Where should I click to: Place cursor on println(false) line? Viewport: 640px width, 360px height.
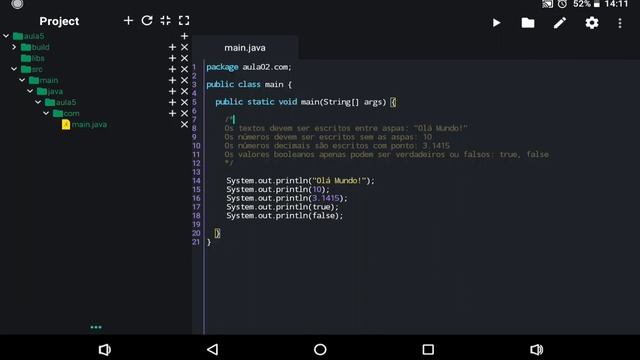tap(284, 216)
